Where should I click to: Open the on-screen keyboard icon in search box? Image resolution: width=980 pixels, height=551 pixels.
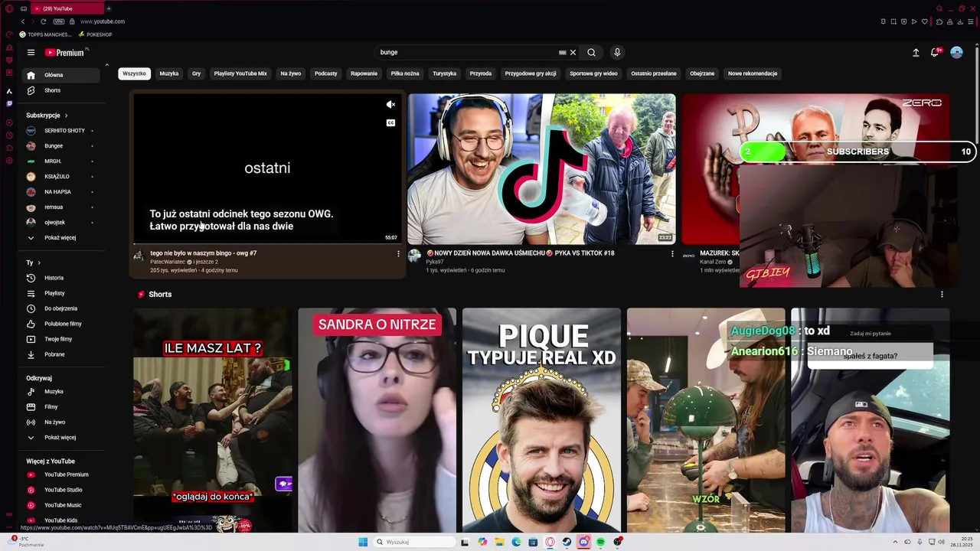[562, 53]
